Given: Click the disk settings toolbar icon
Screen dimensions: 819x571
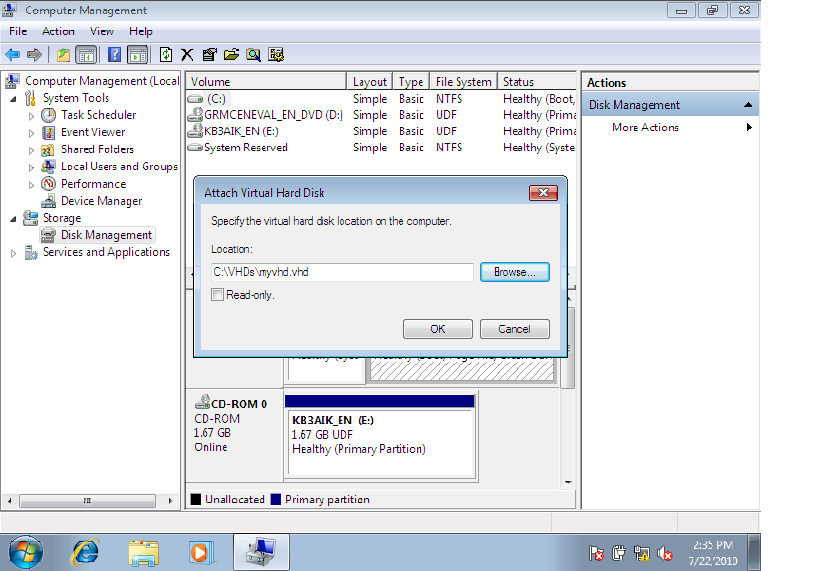Looking at the screenshot, I should [276, 54].
